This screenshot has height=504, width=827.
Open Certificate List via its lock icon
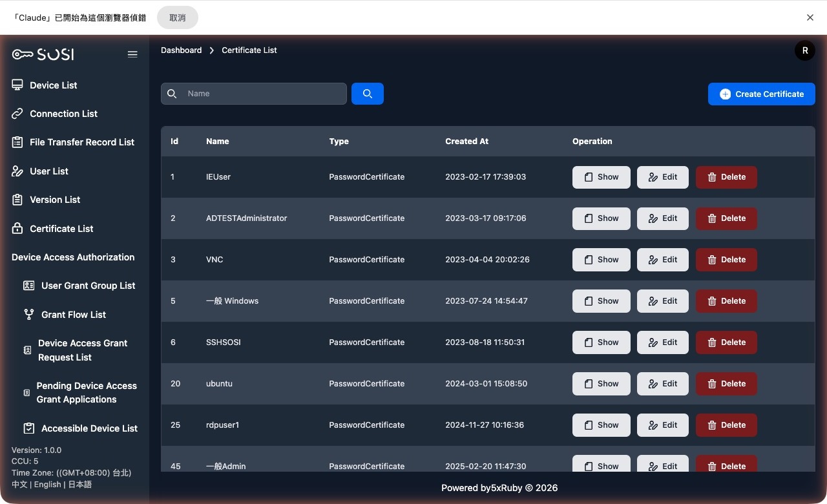[x=18, y=228]
